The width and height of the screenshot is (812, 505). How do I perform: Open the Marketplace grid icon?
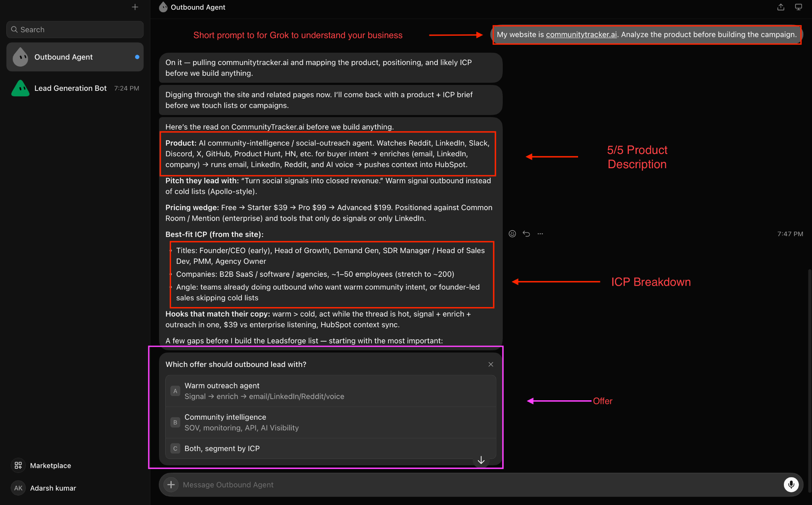point(18,465)
